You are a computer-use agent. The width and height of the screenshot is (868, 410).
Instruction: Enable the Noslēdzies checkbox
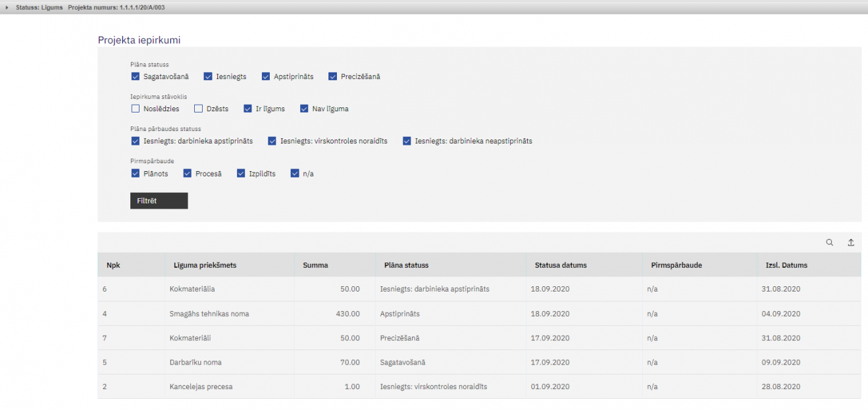tap(136, 109)
